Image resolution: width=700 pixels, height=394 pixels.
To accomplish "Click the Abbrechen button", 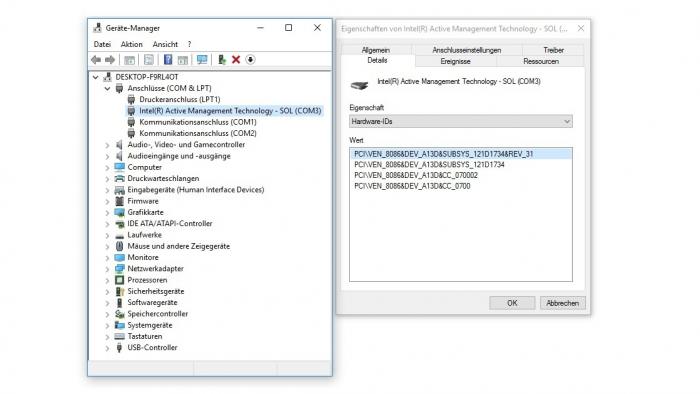I will tap(562, 303).
